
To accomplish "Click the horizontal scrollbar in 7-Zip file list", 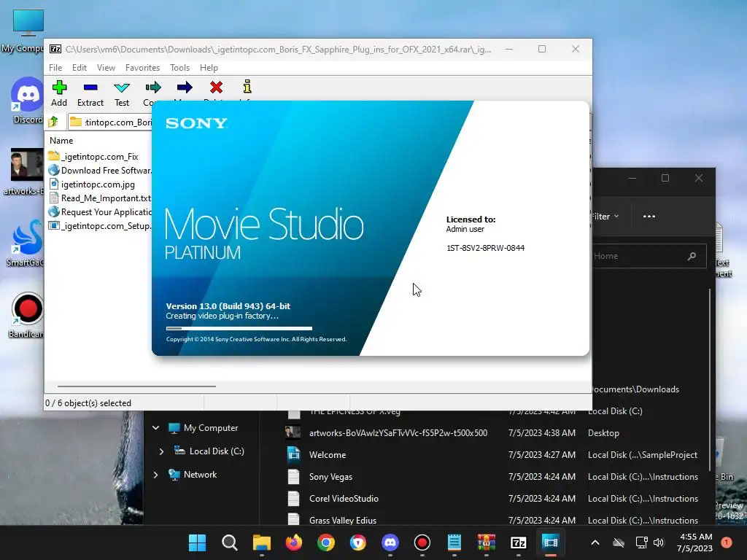I will click(x=136, y=386).
